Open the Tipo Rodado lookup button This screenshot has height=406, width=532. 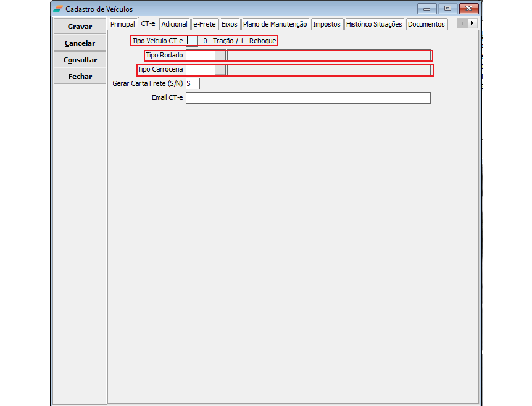click(220, 56)
